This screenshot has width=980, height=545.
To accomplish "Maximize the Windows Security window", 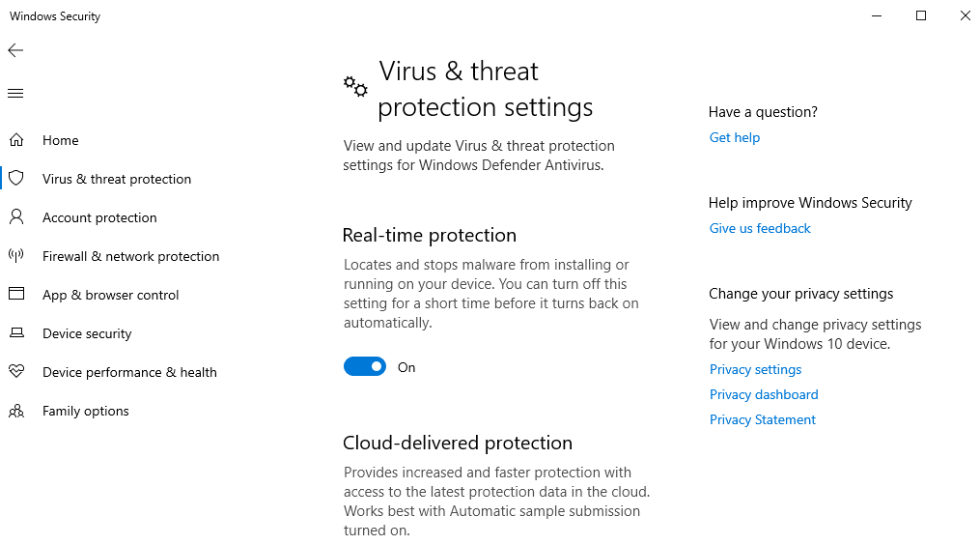I will pos(921,15).
